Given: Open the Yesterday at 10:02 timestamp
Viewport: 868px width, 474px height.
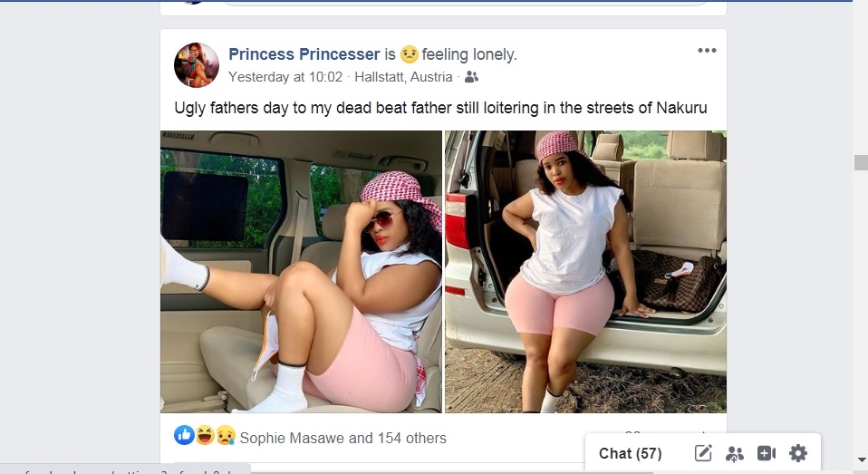Looking at the screenshot, I should click(x=285, y=77).
